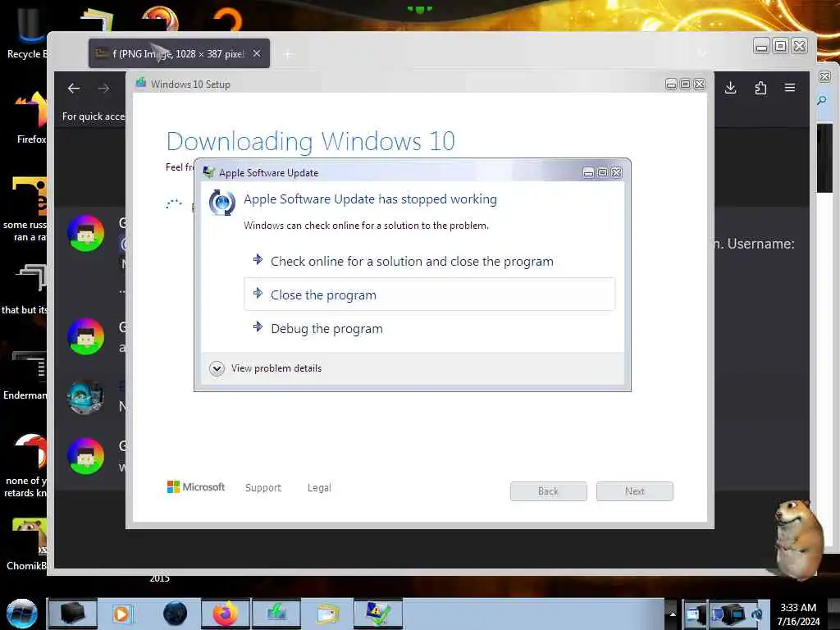840x630 pixels.
Task: Select 'some russ ran a ra' desktop icon
Action: [25, 209]
